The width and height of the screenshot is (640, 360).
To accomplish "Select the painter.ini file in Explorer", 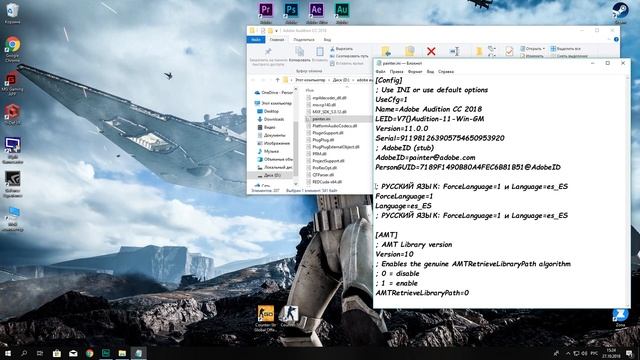I will tap(338, 119).
